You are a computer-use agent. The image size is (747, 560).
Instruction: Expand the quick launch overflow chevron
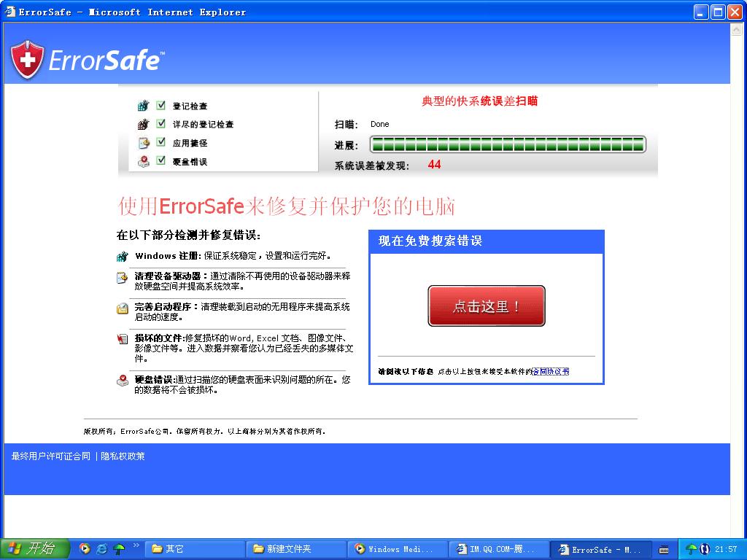pyautogui.click(x=136, y=545)
